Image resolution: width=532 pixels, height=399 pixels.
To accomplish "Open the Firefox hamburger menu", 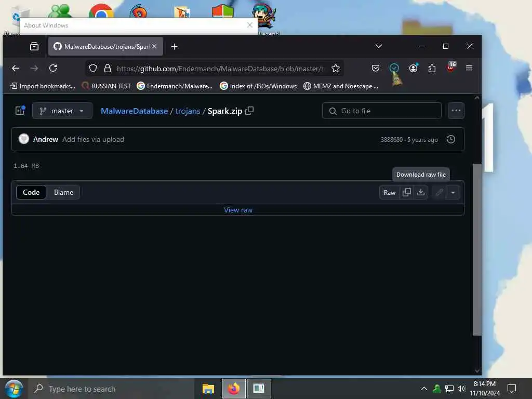I will (x=469, y=68).
